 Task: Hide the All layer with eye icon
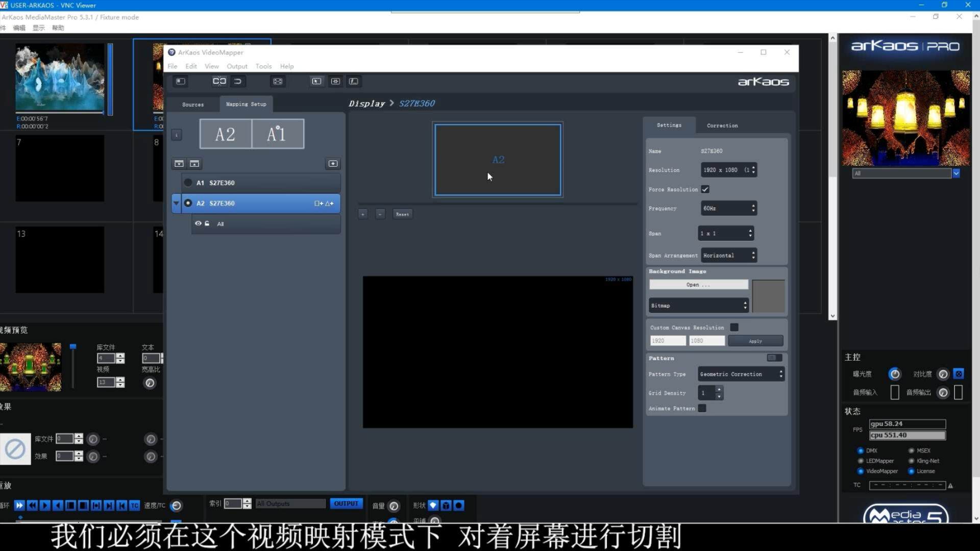(x=198, y=224)
